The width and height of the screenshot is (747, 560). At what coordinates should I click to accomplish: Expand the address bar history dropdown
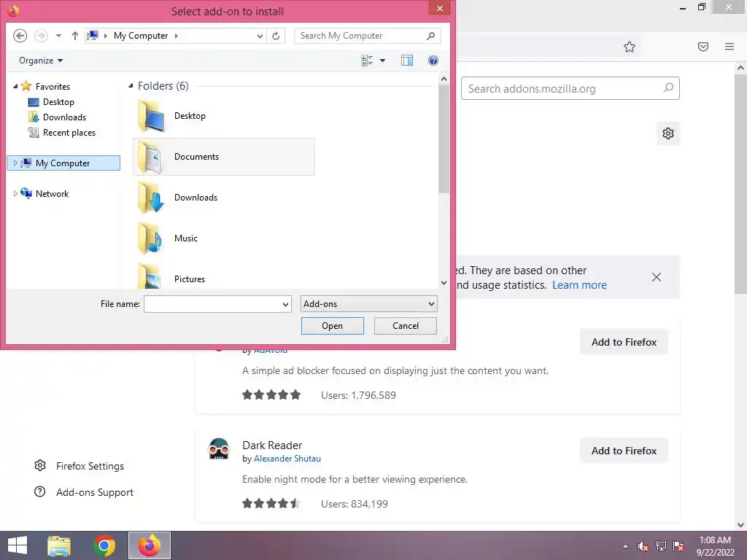click(x=260, y=36)
